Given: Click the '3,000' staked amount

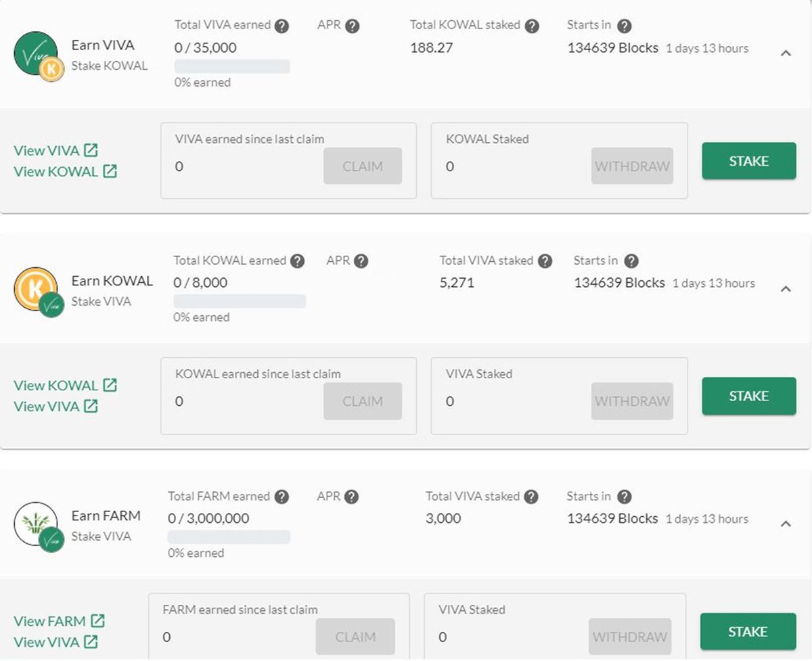Looking at the screenshot, I should pyautogui.click(x=443, y=518).
